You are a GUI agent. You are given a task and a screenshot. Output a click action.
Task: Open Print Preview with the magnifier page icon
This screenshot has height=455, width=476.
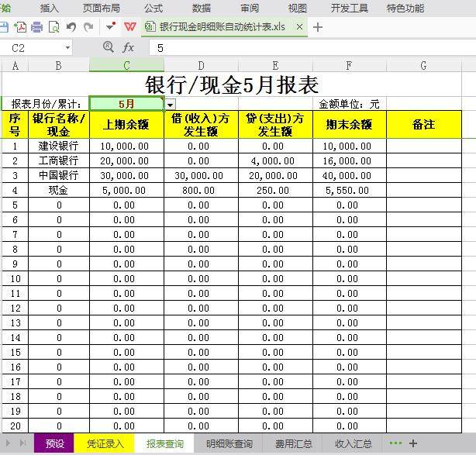point(54,27)
